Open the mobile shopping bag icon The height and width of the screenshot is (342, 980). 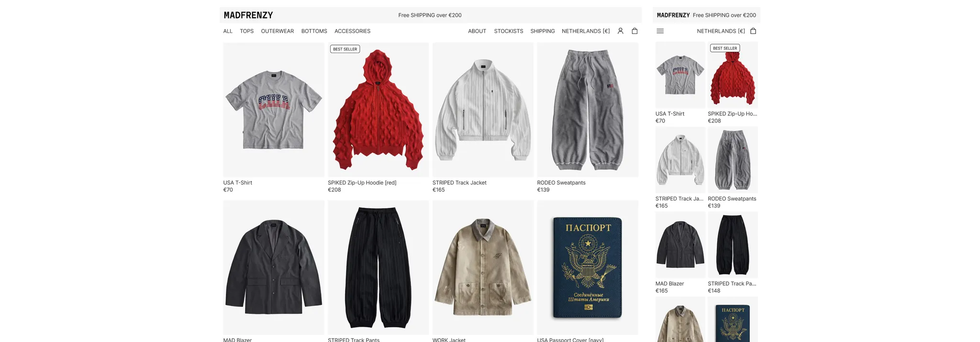[x=753, y=31]
